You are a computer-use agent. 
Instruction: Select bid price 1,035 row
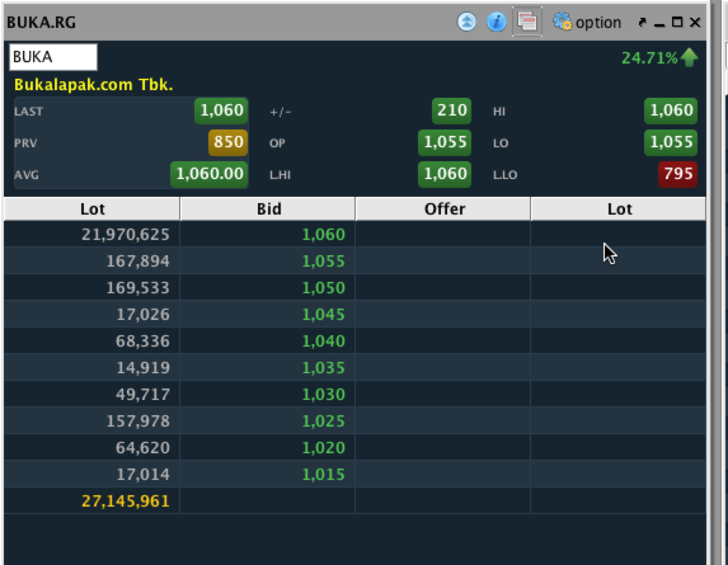coord(323,368)
